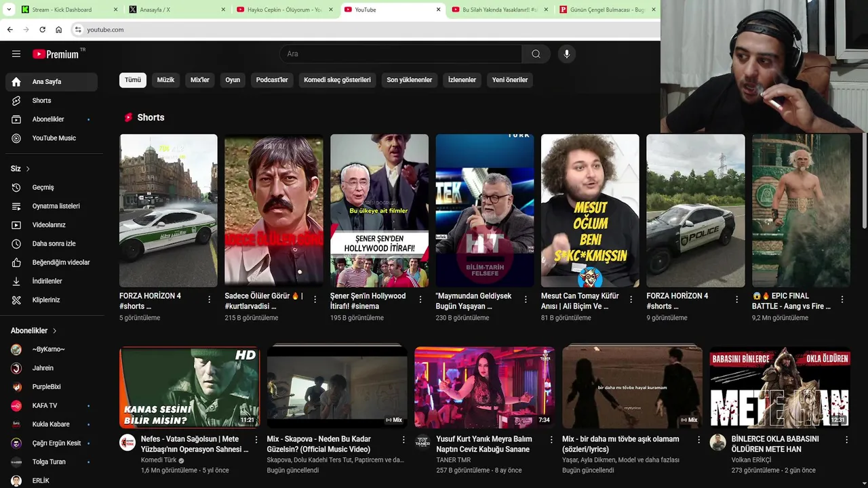This screenshot has height=488, width=868.
Task: Open Ana Sayfa in sidebar
Action: (x=52, y=81)
